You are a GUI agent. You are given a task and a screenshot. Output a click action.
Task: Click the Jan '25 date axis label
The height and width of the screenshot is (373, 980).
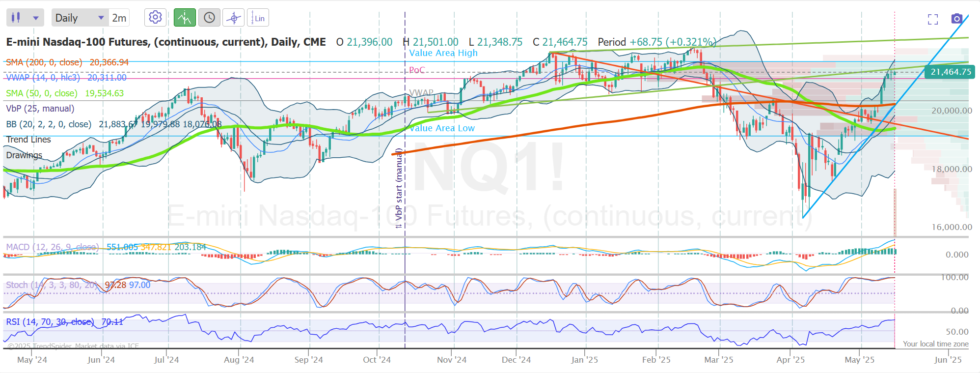point(584,360)
